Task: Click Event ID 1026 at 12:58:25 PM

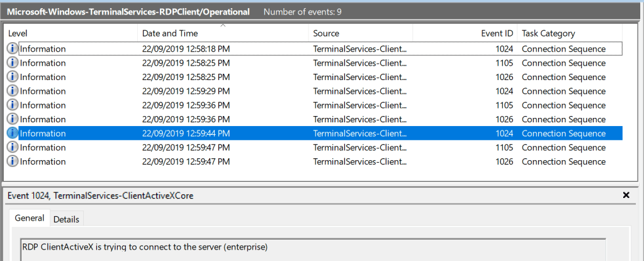Action: (504, 77)
